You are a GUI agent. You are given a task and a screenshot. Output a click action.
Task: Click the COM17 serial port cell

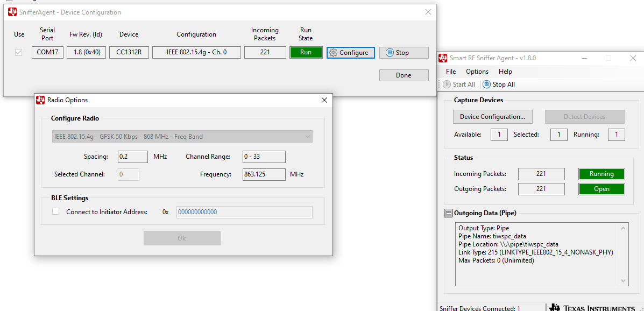click(47, 53)
